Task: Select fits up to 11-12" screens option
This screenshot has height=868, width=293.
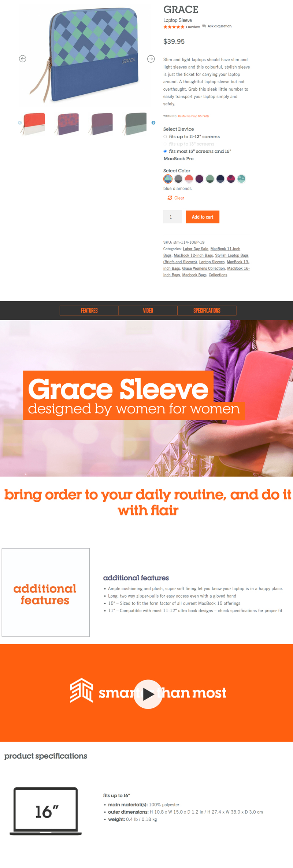Action: (165, 136)
